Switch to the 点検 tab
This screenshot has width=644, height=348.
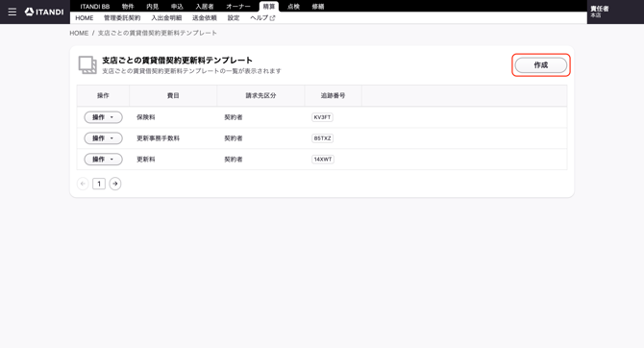tap(293, 7)
